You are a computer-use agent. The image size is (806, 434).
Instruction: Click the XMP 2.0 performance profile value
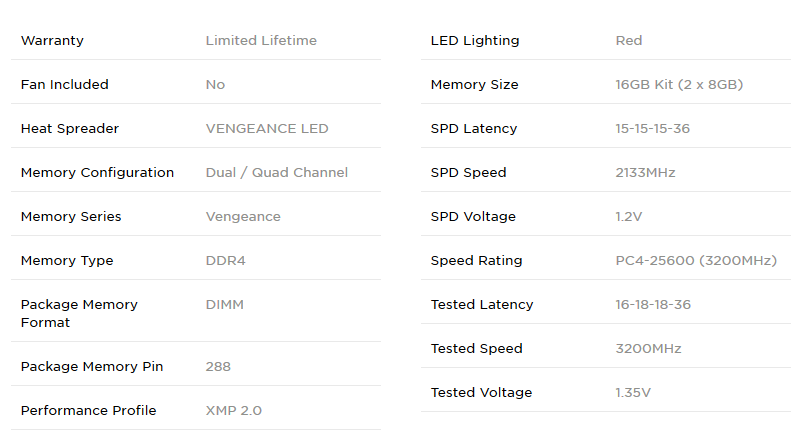(x=234, y=410)
